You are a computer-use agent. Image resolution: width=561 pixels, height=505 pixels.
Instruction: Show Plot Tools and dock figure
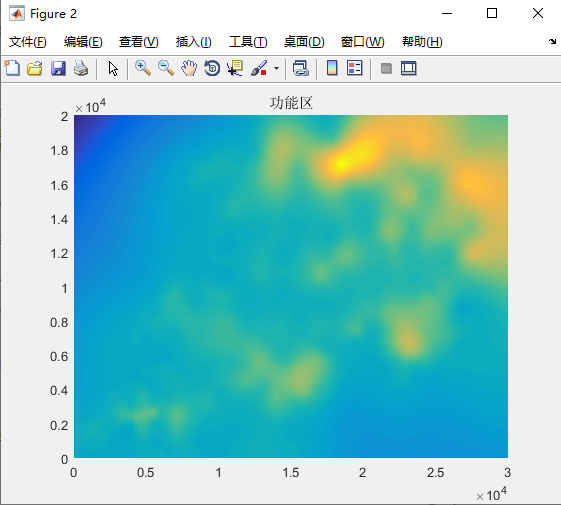click(x=409, y=68)
